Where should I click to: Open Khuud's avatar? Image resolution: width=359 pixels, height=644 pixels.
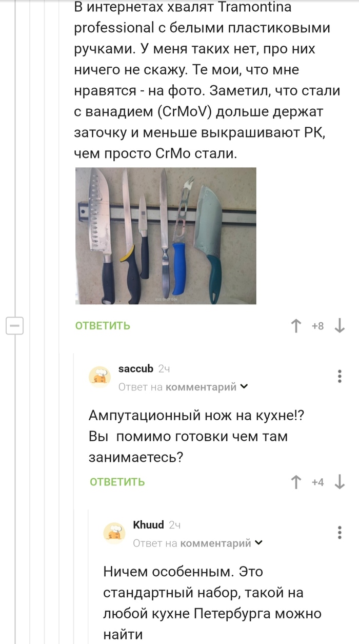(115, 533)
